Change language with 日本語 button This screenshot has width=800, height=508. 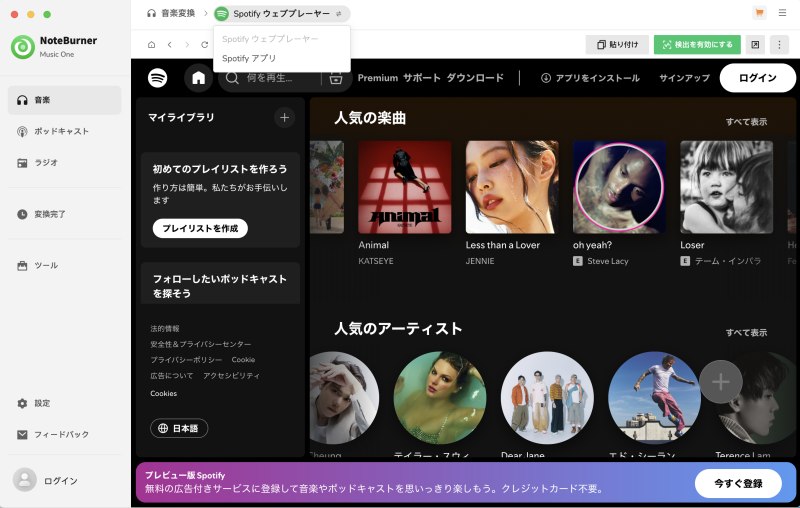tap(179, 428)
